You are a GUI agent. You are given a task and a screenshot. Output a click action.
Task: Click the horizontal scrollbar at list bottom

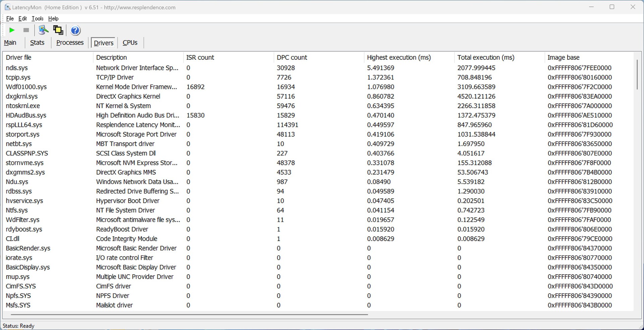tap(189, 315)
